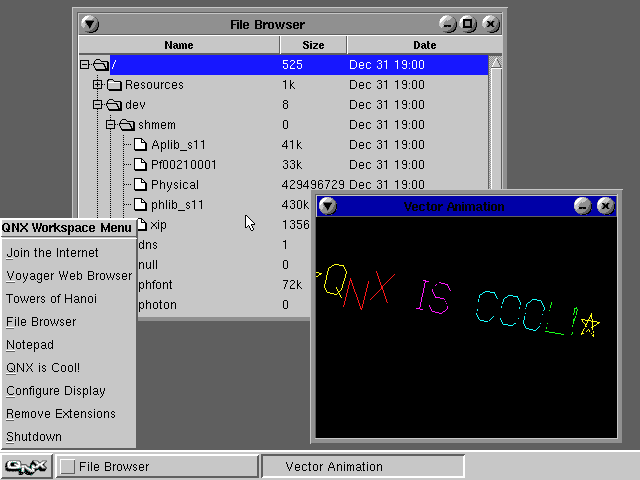The image size is (640, 480).
Task: Sort by the Name column header
Action: click(x=179, y=45)
